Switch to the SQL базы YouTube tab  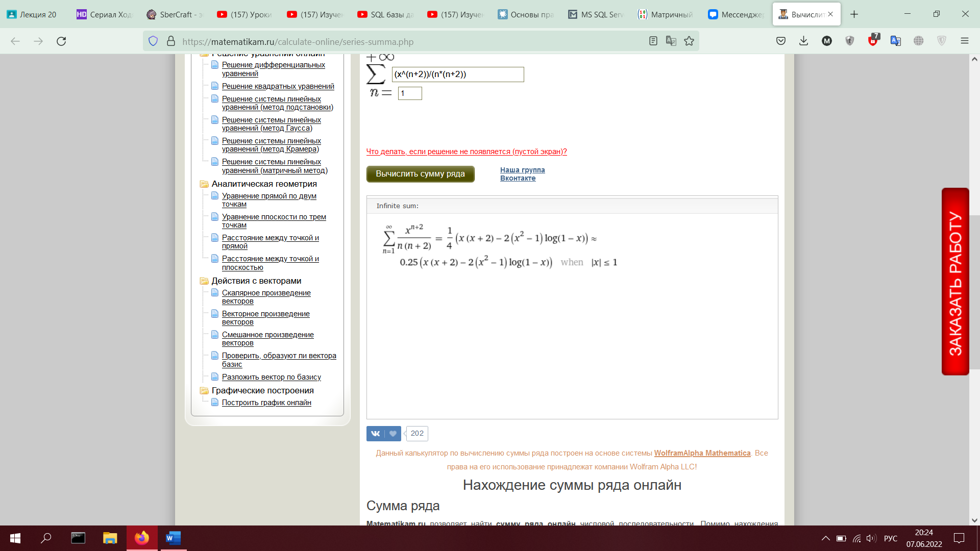click(x=385, y=14)
